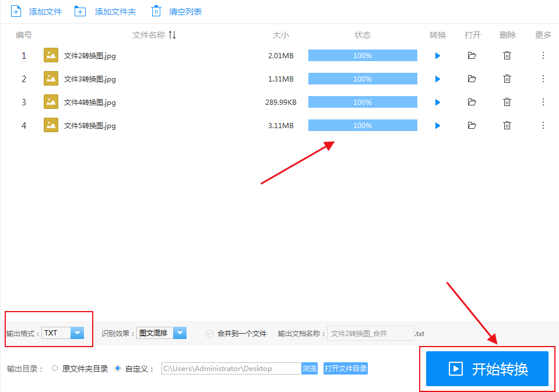Click 100% progress bar of 文件3转换图.jpg
Screen dimensions: 559x392
pos(363,79)
